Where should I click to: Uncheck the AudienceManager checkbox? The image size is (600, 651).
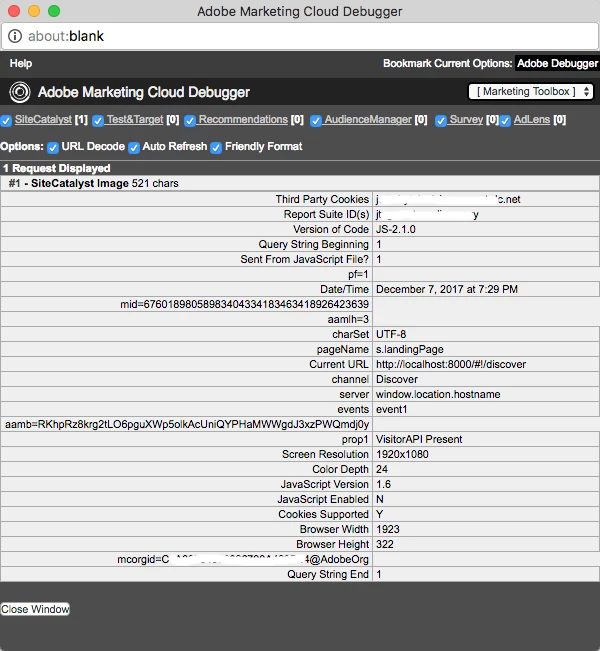pyautogui.click(x=316, y=121)
